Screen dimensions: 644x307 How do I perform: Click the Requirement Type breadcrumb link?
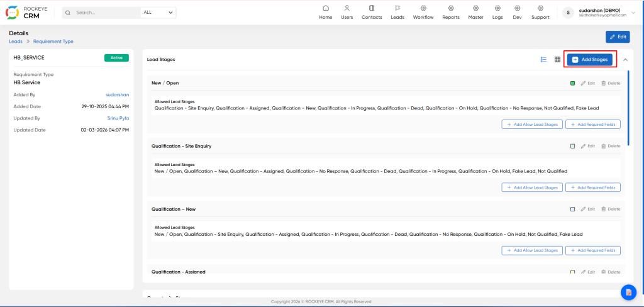pyautogui.click(x=53, y=42)
